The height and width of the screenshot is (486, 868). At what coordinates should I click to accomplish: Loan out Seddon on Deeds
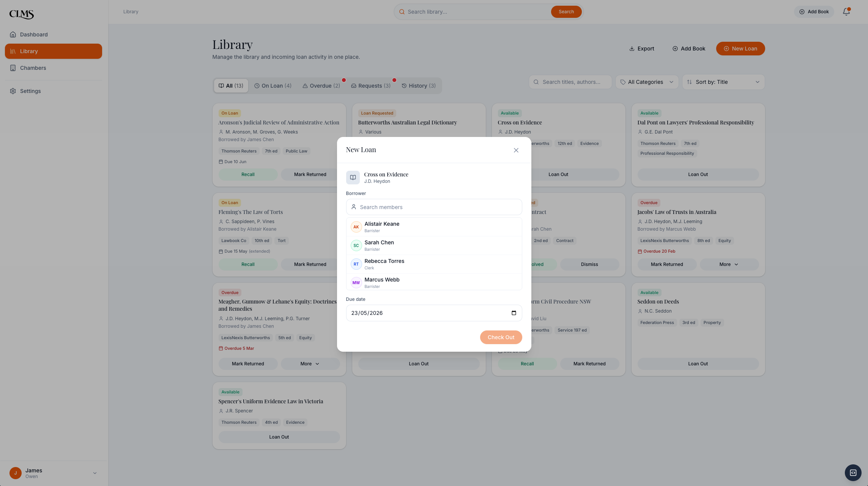tap(698, 364)
